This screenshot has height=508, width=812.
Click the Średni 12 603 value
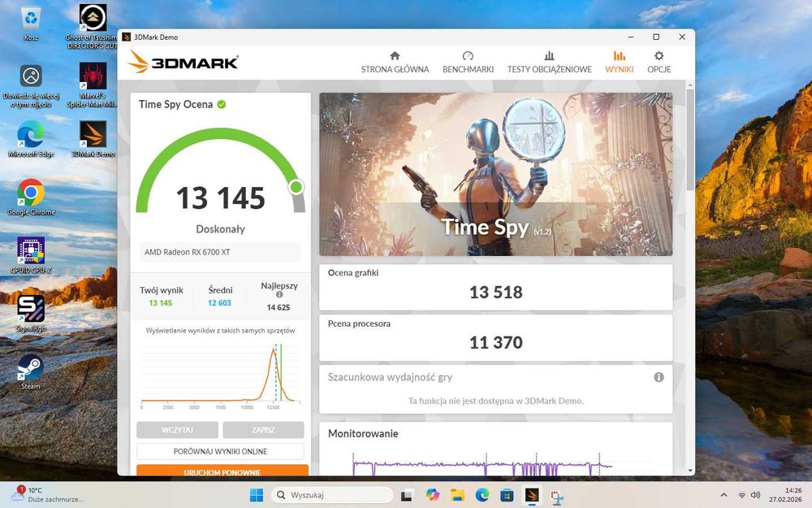219,302
